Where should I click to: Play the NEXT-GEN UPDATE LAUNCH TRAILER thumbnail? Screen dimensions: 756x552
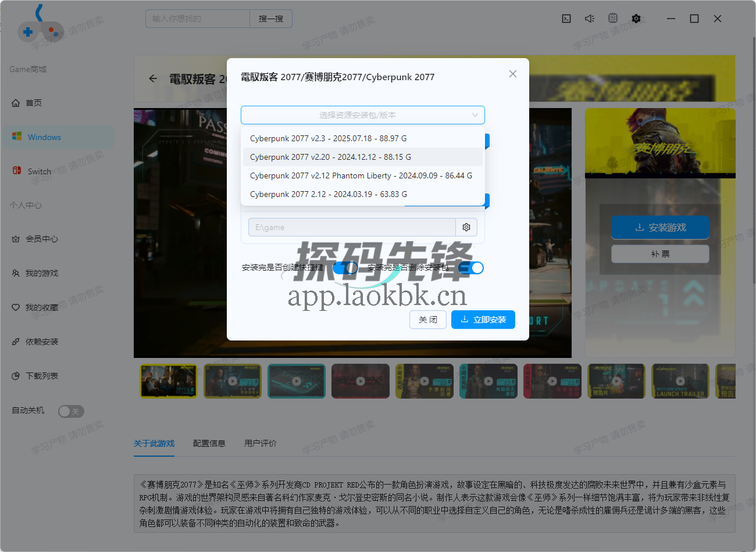(680, 381)
